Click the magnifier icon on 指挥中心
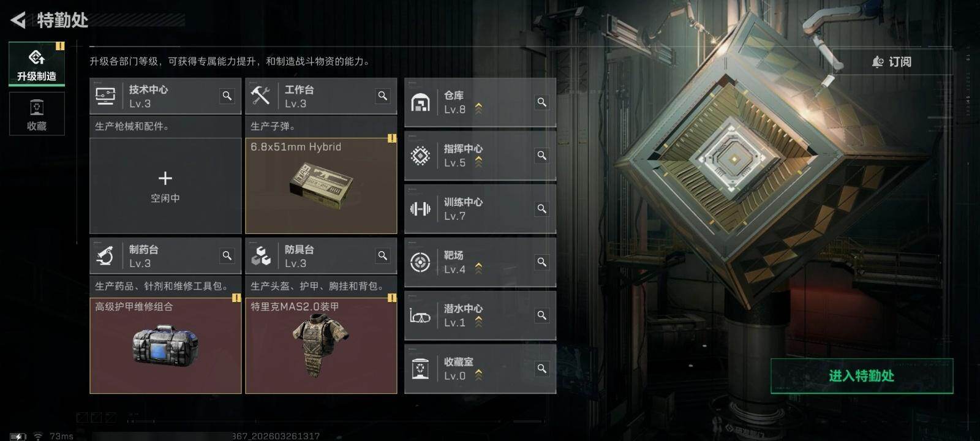The image size is (980, 441). click(x=542, y=156)
